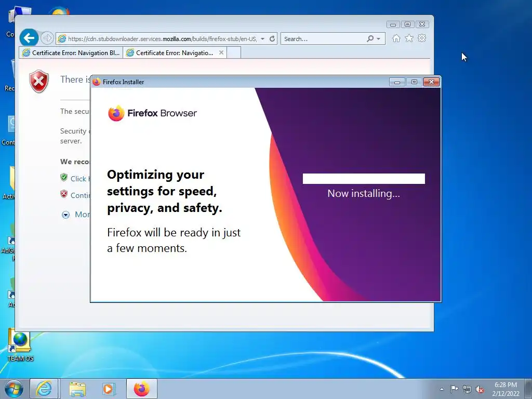
Task: Click the magnifier search icon
Action: [x=370, y=38]
